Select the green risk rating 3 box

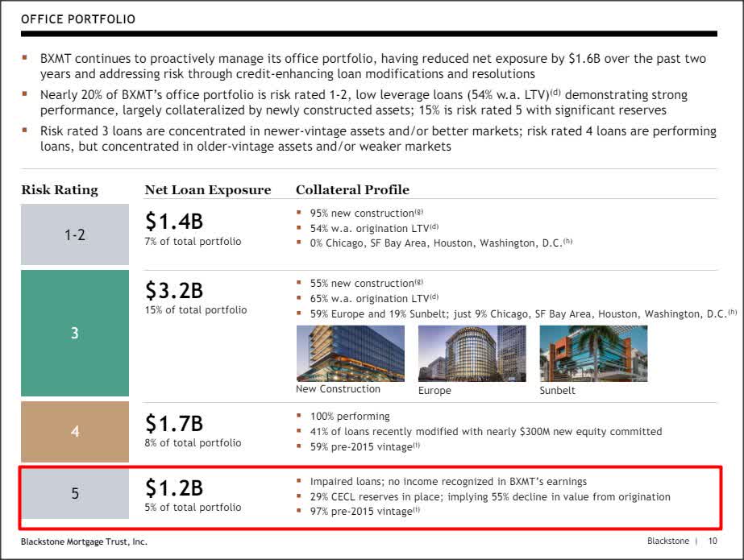(74, 333)
